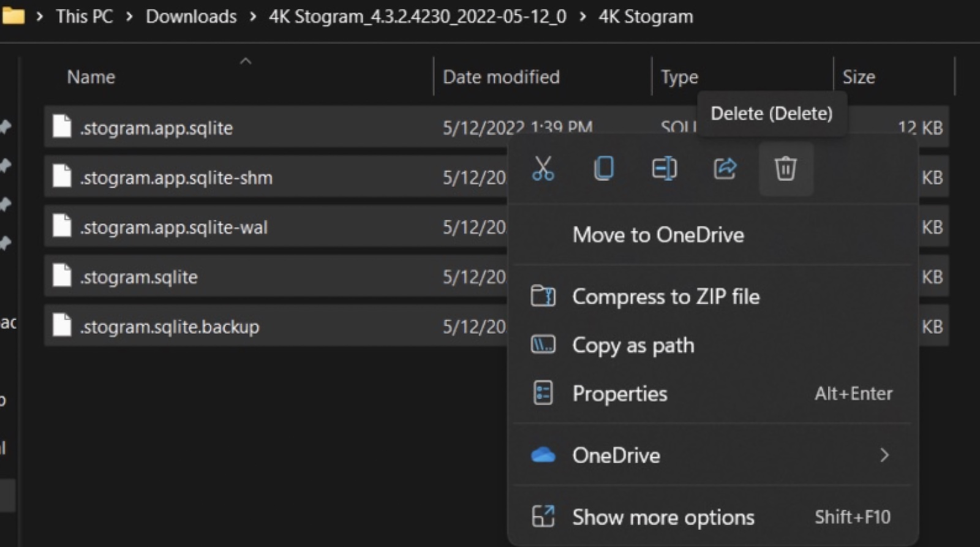The image size is (980, 547).
Task: Click the OneDrive cloud icon
Action: coord(543,455)
